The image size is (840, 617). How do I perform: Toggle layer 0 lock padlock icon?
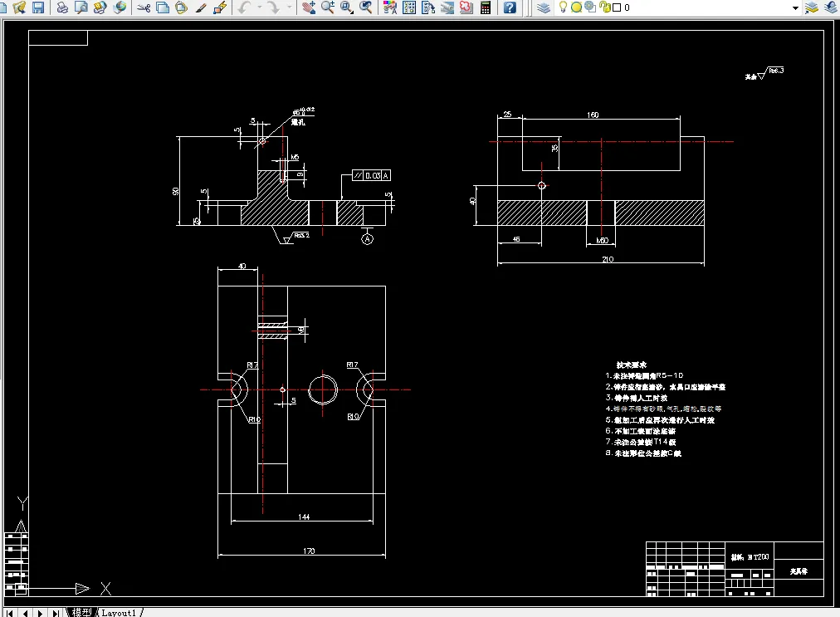(x=605, y=7)
